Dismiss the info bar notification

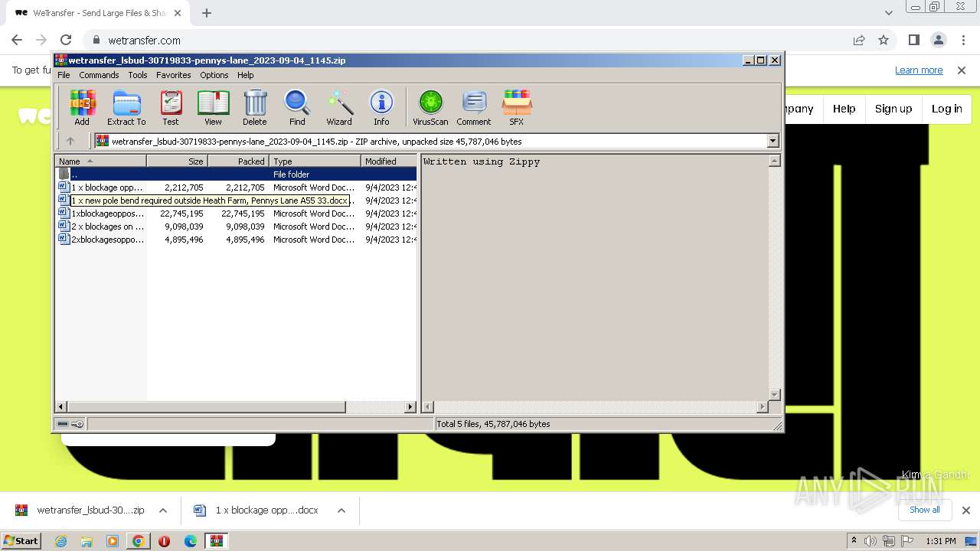pyautogui.click(x=962, y=70)
